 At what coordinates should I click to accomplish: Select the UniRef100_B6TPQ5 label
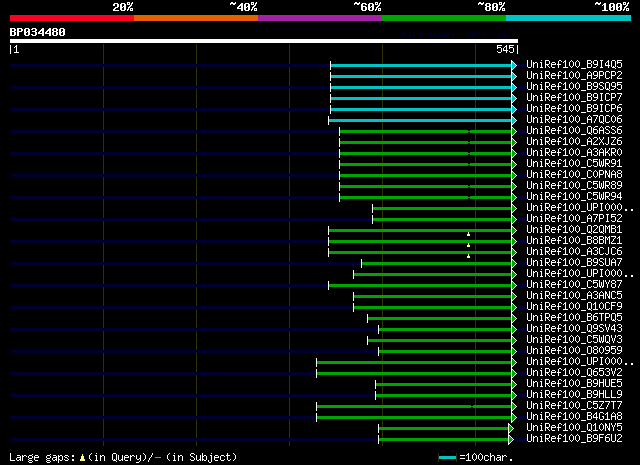coord(574,318)
